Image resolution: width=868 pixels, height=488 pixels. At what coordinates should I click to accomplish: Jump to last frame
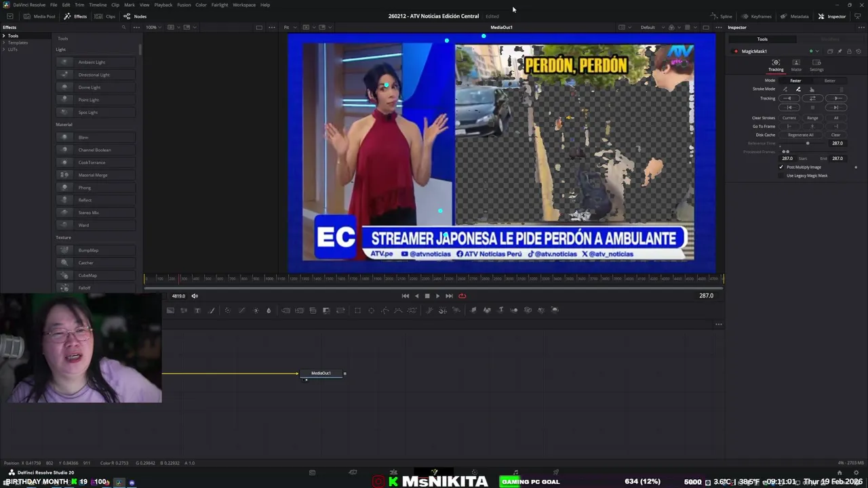pos(449,296)
